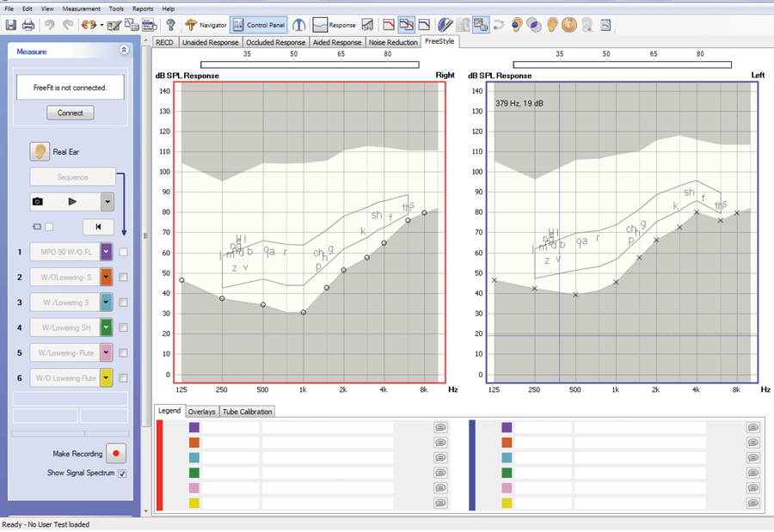Image resolution: width=774 pixels, height=532 pixels.
Task: Collapse the Measure panel with chevron
Action: point(124,51)
